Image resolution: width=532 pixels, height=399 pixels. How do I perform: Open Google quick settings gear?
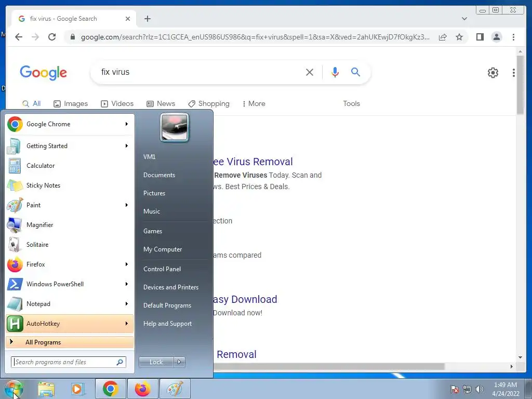(x=493, y=72)
